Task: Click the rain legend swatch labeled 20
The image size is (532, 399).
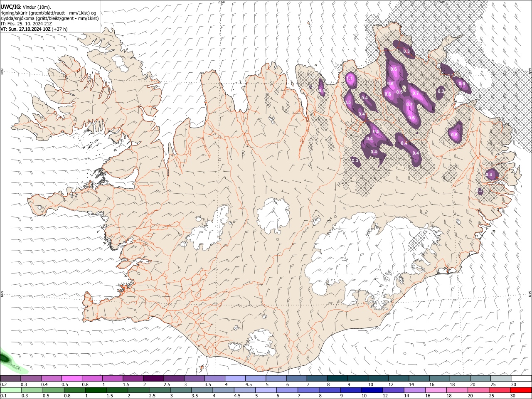Action: [478, 390]
